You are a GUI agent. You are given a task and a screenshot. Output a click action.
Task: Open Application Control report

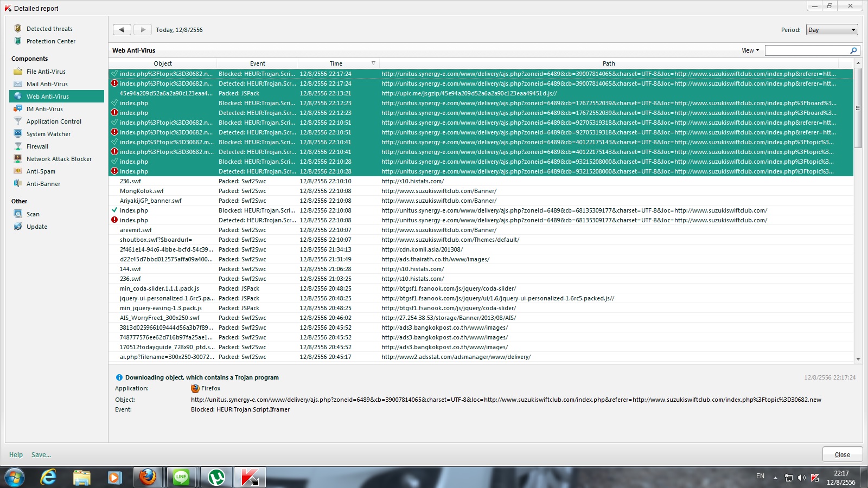[54, 121]
